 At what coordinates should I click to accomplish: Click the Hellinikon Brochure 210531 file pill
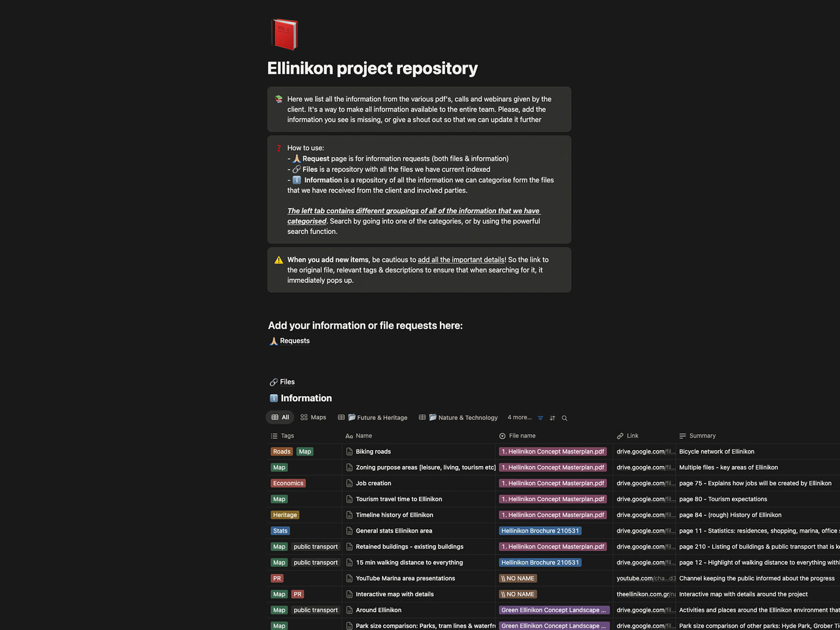(540, 531)
